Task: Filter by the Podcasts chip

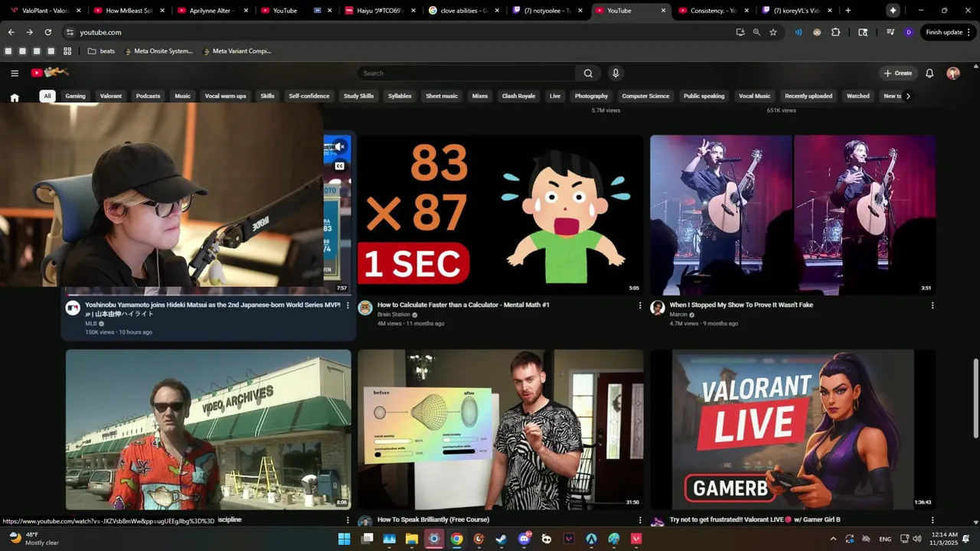Action: 148,96
